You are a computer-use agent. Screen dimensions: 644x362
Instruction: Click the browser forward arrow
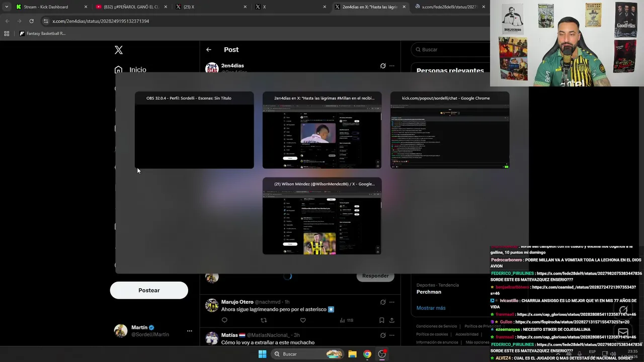(x=19, y=21)
